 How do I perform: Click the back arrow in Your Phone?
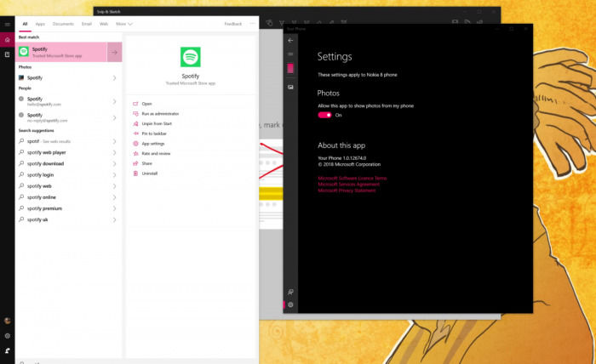coord(290,40)
